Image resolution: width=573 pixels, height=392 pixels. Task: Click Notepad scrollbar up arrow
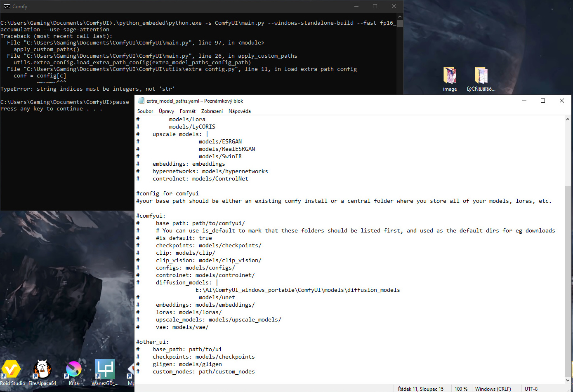568,119
